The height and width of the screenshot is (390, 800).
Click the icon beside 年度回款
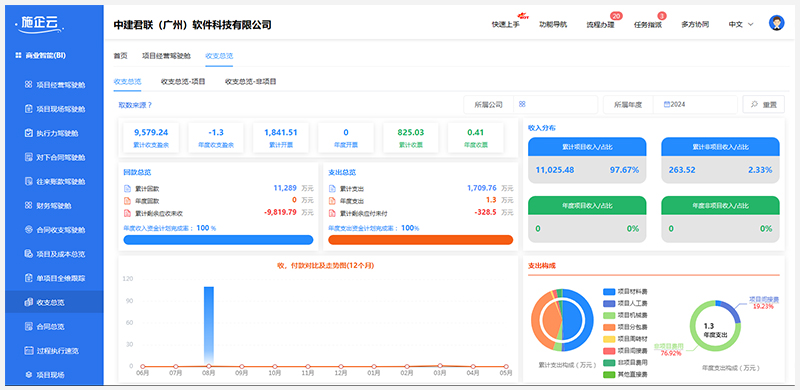click(128, 201)
